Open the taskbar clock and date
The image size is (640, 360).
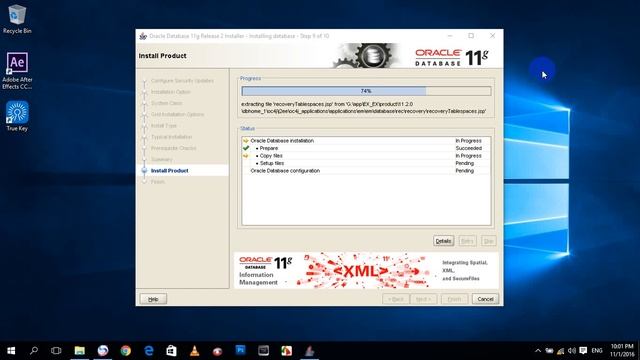[x=622, y=351]
